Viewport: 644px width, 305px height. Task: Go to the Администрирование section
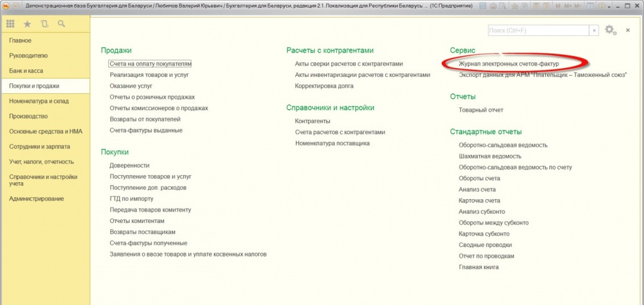click(x=36, y=199)
